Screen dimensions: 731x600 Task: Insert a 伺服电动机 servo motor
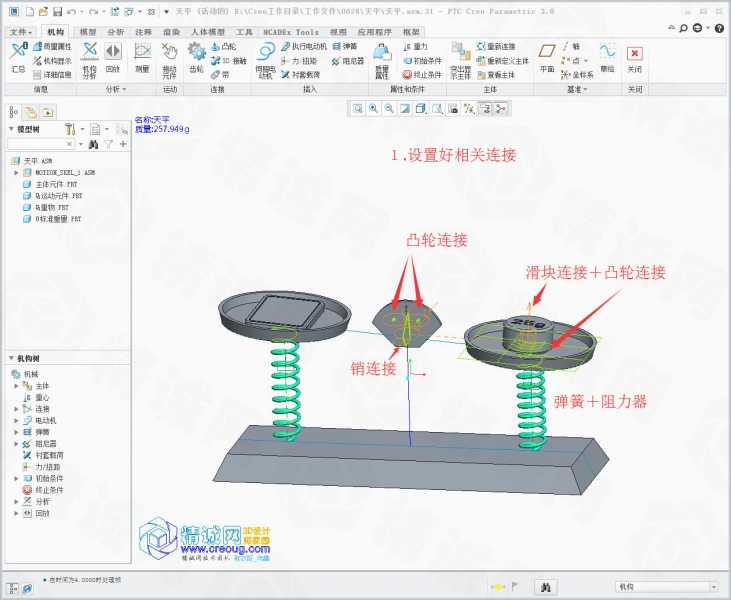point(266,61)
